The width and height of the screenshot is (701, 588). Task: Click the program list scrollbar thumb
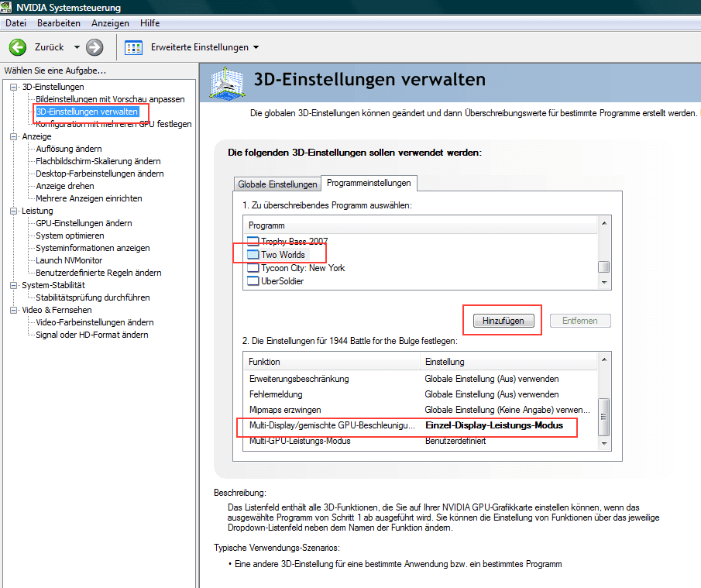point(604,267)
